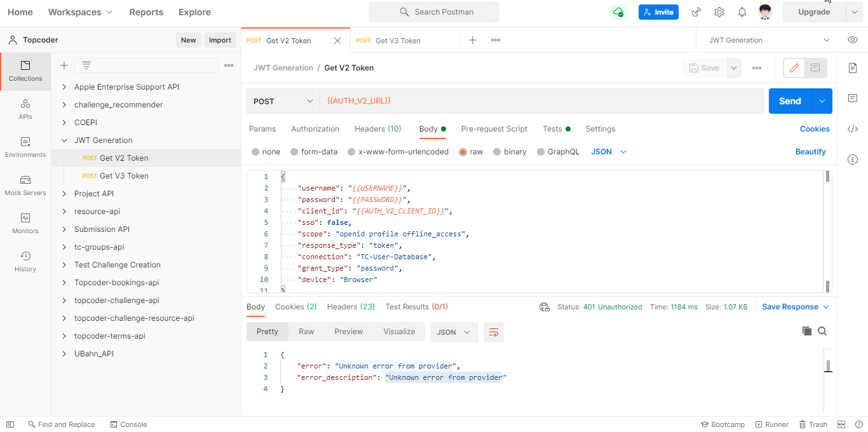
Task: Select the binary body type radio
Action: [496, 152]
